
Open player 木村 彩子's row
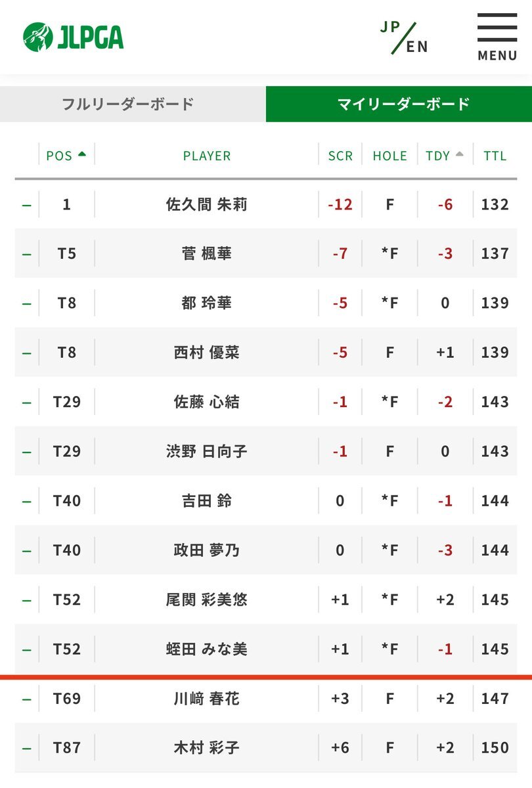point(207,747)
